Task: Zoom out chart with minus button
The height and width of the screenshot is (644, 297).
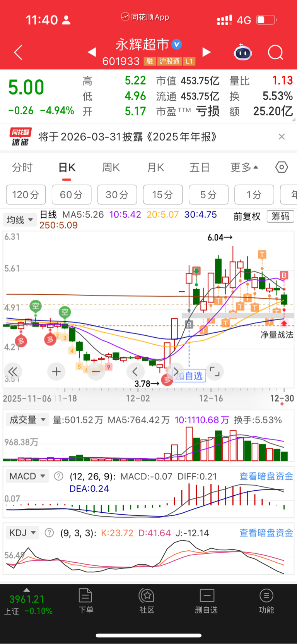Action: coord(96,371)
